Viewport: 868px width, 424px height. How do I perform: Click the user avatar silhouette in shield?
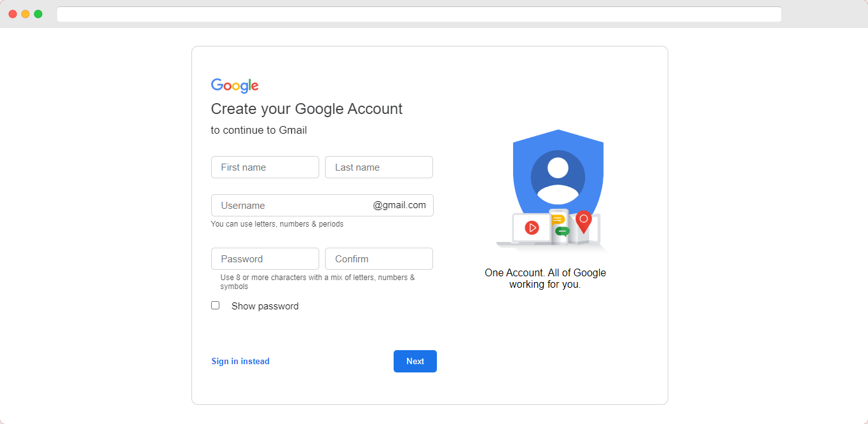(558, 177)
